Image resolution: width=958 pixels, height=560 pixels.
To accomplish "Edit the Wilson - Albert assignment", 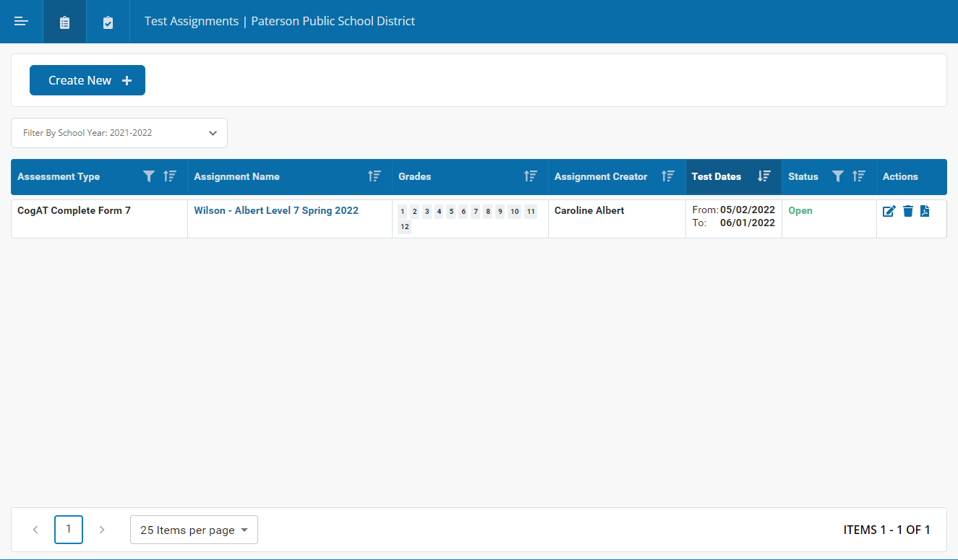I will 889,211.
